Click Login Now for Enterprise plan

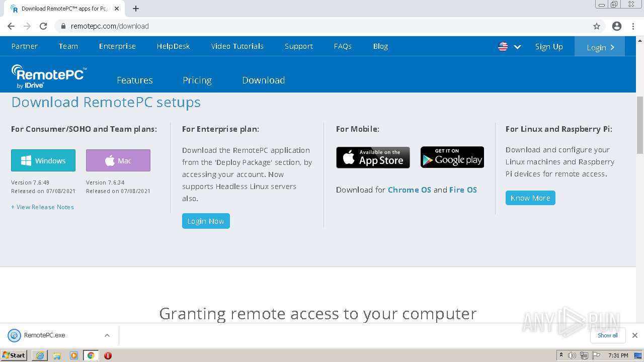tap(206, 221)
